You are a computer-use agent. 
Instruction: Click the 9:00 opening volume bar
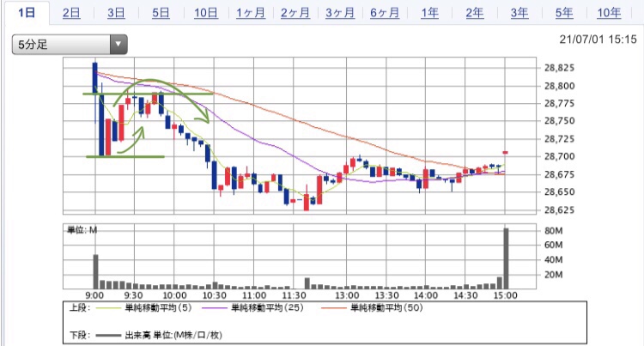[95, 271]
